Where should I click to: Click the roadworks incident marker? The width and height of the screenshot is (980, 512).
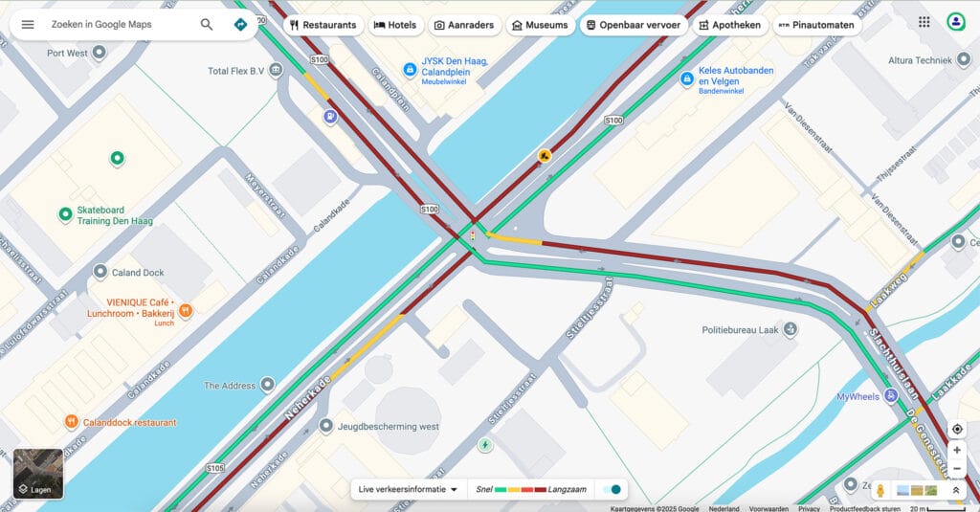click(545, 156)
